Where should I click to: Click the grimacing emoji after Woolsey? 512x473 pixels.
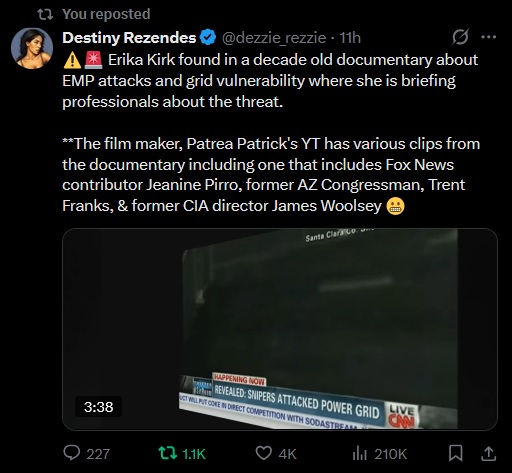point(395,206)
